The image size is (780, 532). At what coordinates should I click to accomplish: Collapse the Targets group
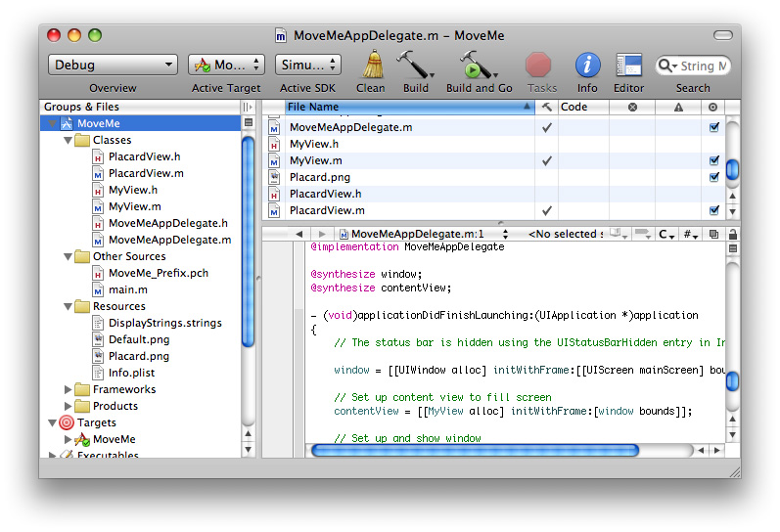[x=52, y=423]
